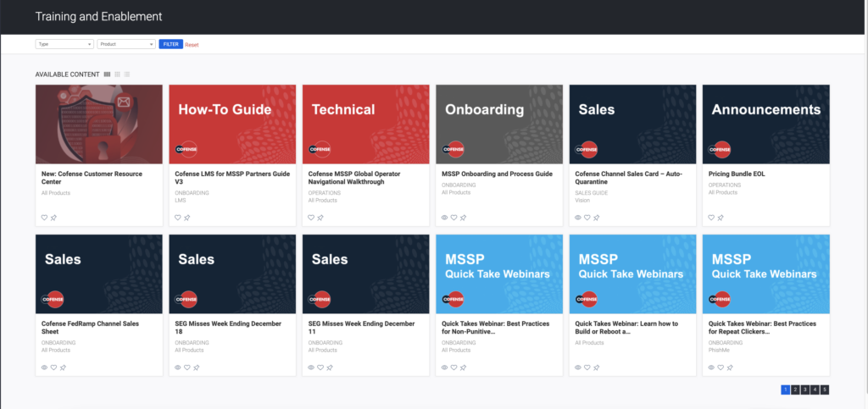Open 'Cofense FedRamp Channel Sales Sheet' title

point(90,327)
